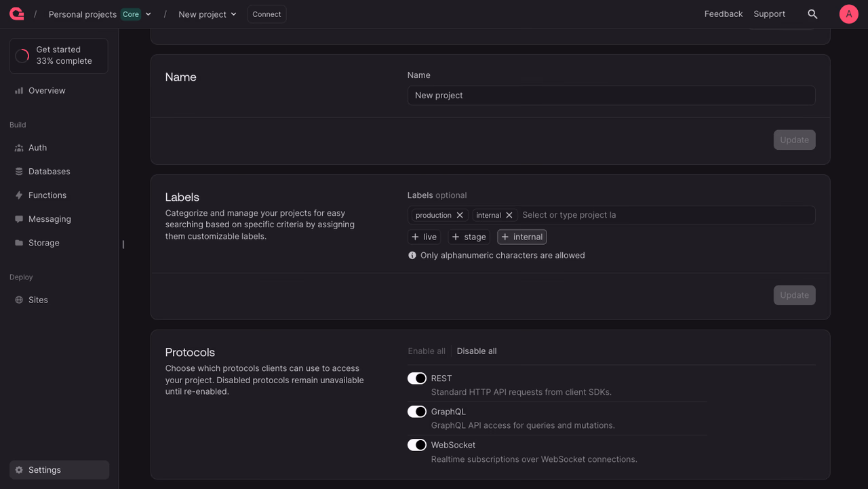Remove the production label tag

[460, 215]
